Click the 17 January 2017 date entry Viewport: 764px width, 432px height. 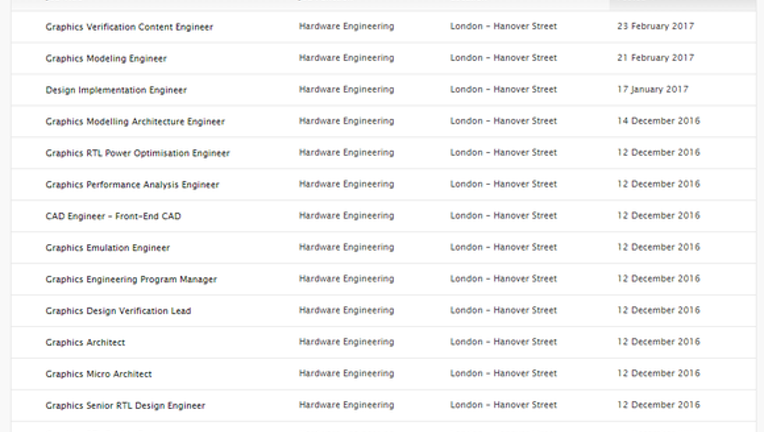652,89
